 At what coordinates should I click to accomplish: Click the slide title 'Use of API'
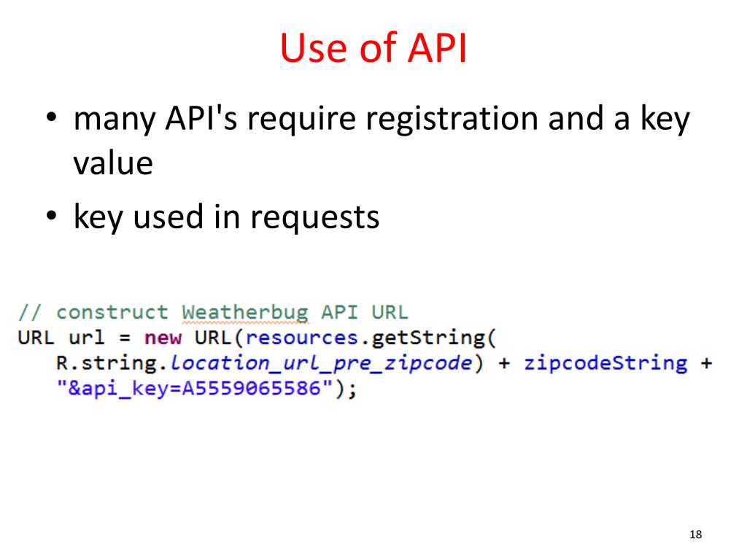tap(373, 47)
